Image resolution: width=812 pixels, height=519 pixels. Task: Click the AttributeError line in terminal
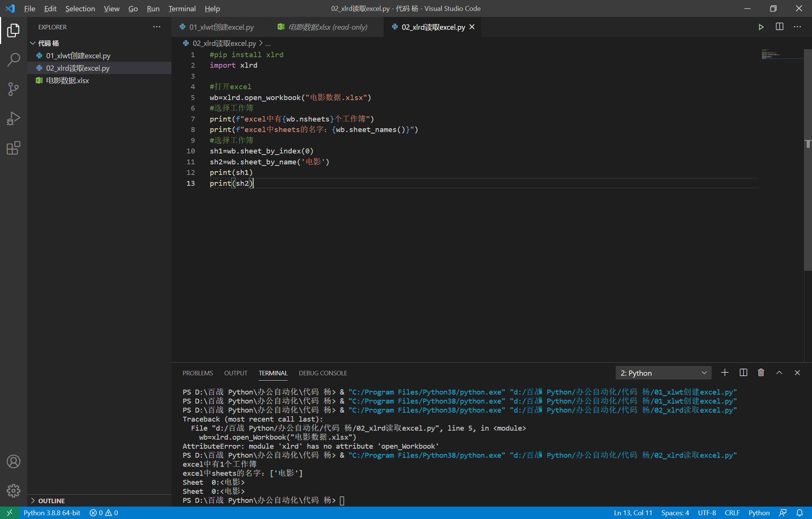point(311,446)
